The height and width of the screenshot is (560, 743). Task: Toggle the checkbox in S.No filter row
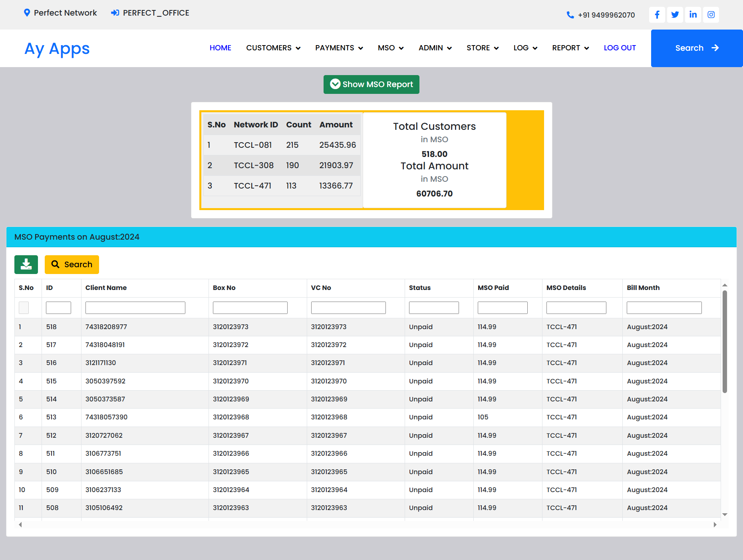click(x=24, y=308)
